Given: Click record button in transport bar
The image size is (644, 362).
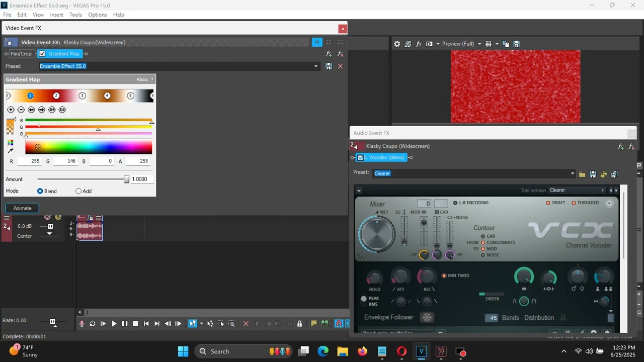Looking at the screenshot, I should pos(82,324).
